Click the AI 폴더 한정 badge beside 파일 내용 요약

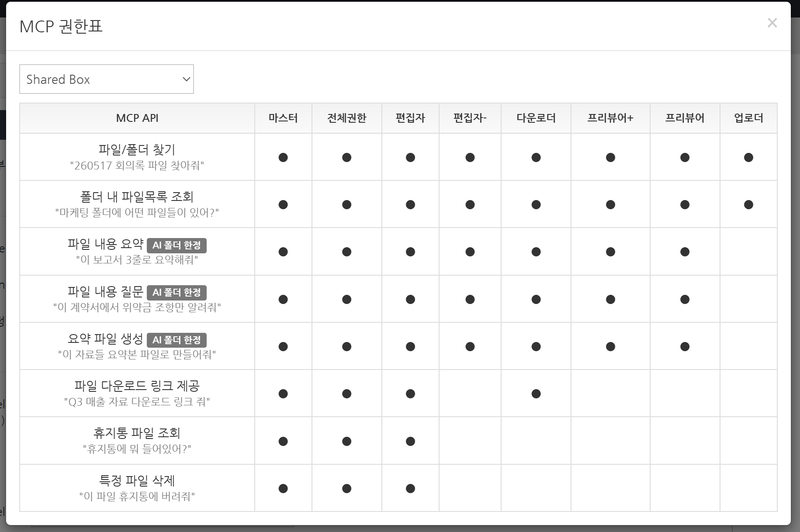177,245
